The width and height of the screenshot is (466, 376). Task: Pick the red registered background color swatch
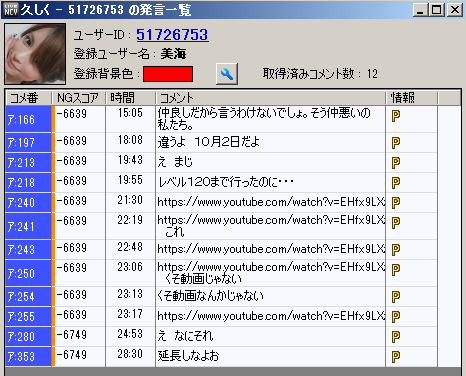click(168, 74)
